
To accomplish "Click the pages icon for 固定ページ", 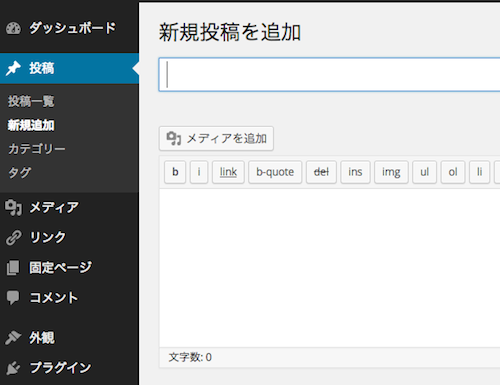I will click(13, 268).
